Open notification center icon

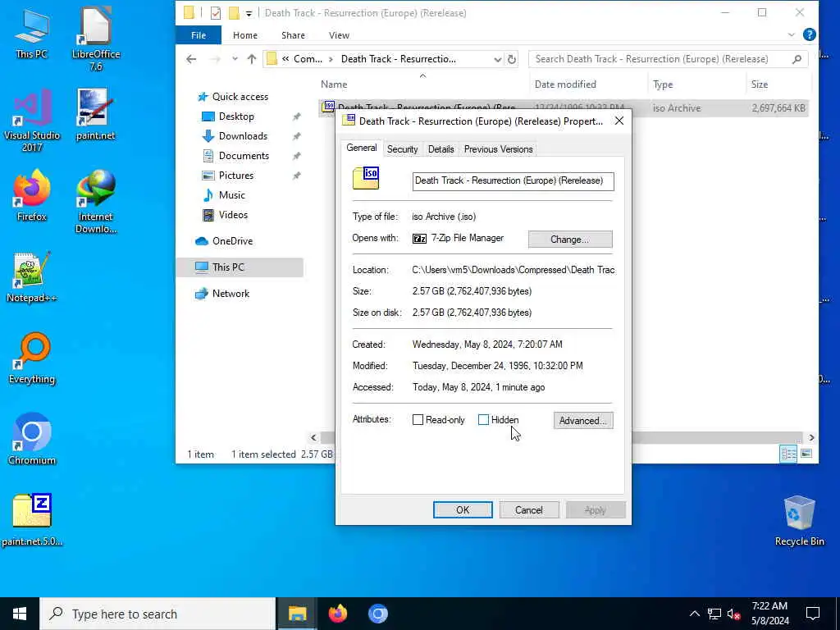coord(813,614)
